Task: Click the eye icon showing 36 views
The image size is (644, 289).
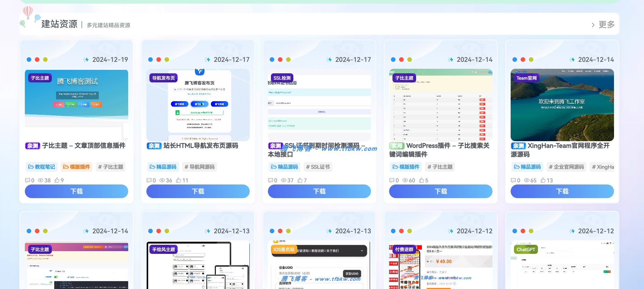Action: click(162, 180)
